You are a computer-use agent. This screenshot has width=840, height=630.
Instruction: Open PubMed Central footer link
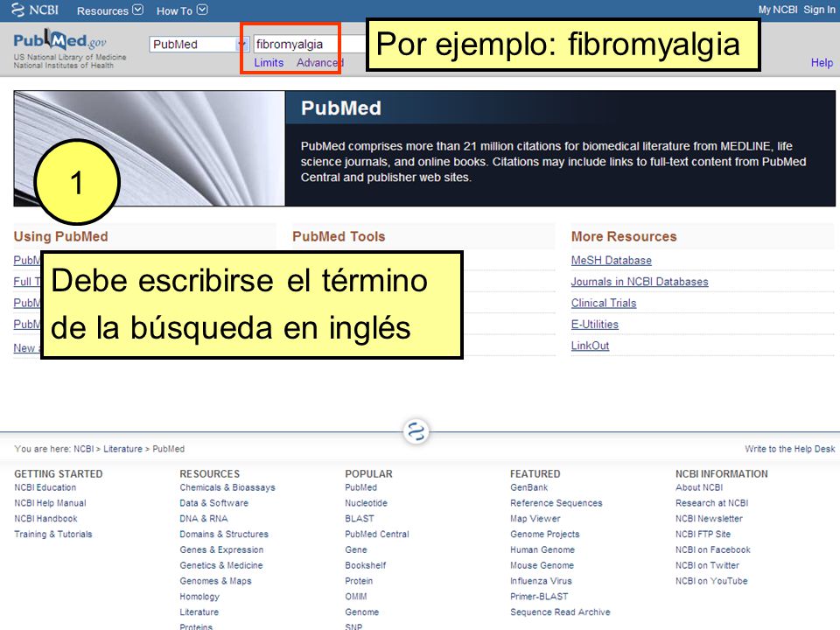[x=376, y=534]
